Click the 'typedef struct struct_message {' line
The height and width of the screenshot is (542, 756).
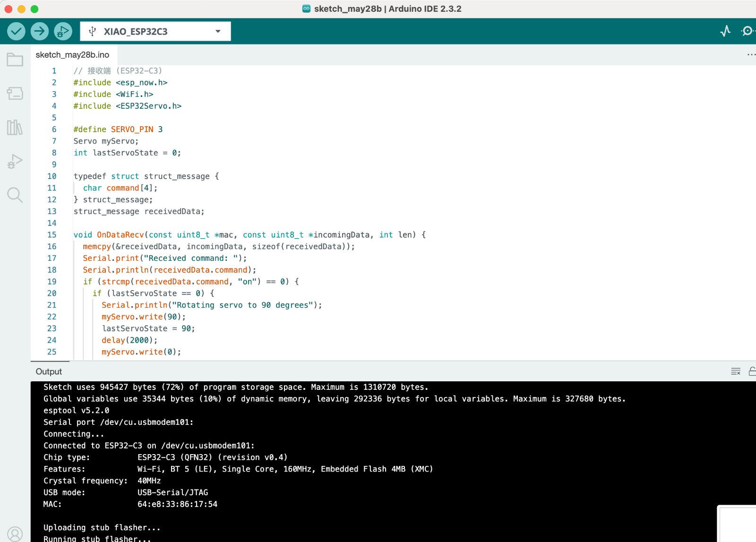coord(146,176)
